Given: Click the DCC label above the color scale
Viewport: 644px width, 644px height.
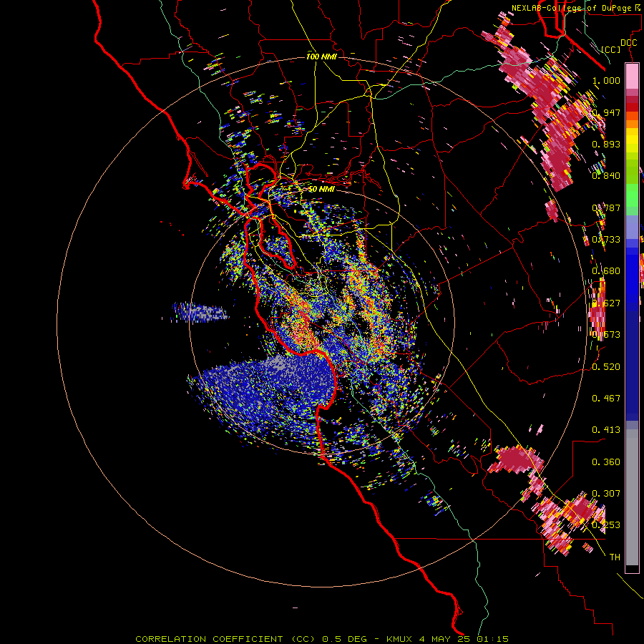Looking at the screenshot, I should point(629,43).
